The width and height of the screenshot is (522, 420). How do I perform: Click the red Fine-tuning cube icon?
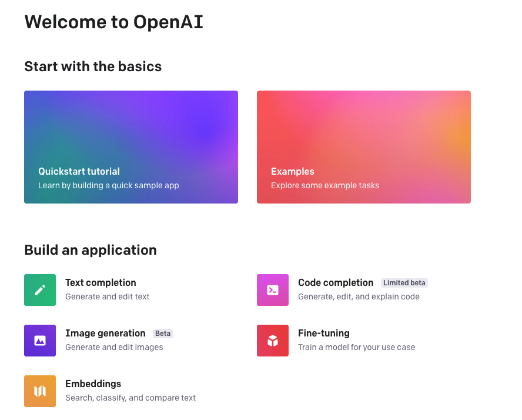273,341
